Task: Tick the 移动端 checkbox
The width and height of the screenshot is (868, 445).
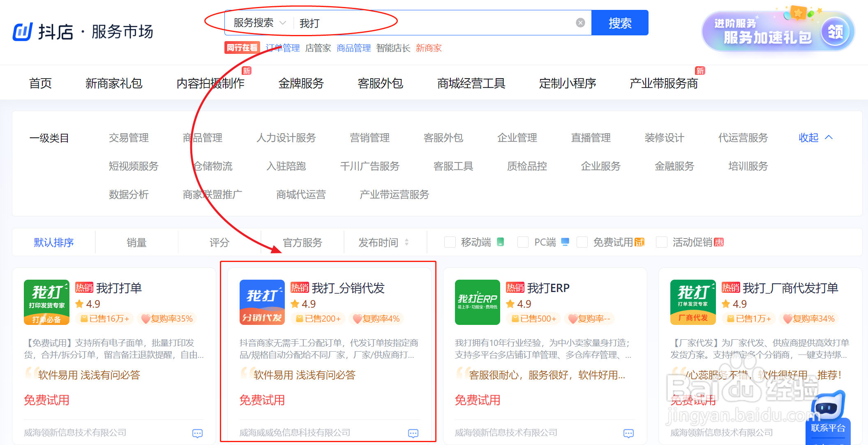Action: coord(450,242)
